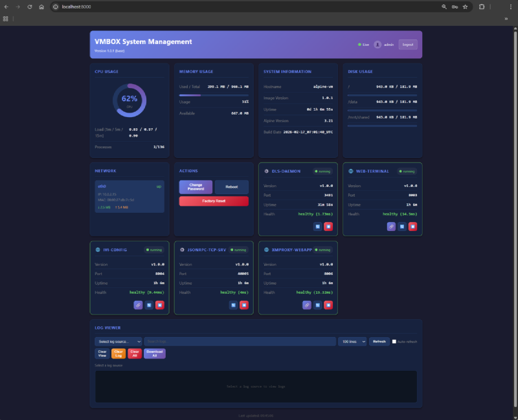Click the globe icon beside WEB-TERMINAL
This screenshot has height=420, width=518.
pos(350,171)
